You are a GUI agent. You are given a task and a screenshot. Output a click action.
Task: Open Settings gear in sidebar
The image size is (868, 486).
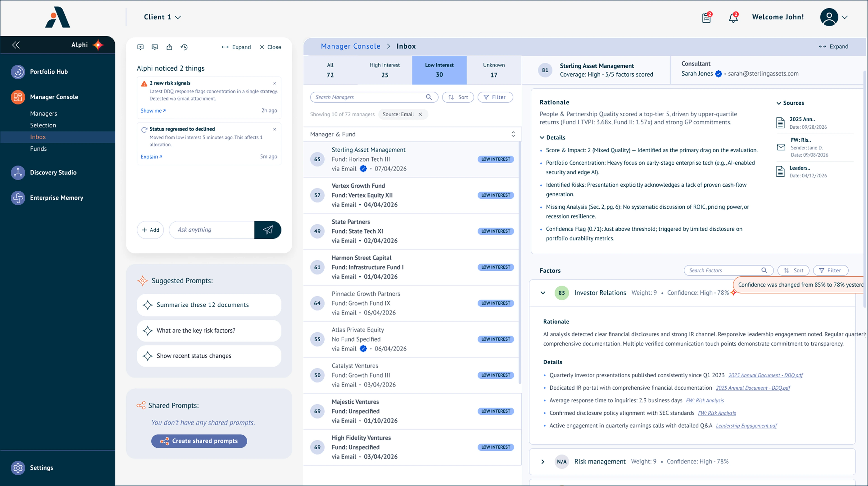pyautogui.click(x=18, y=467)
